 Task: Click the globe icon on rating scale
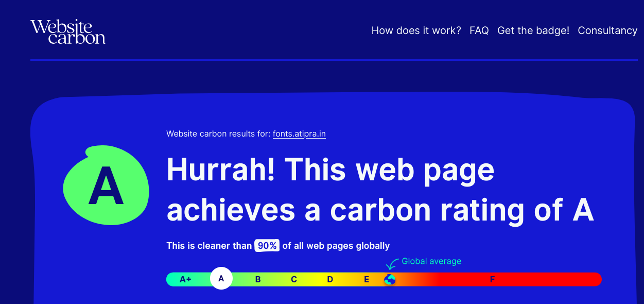(x=390, y=279)
